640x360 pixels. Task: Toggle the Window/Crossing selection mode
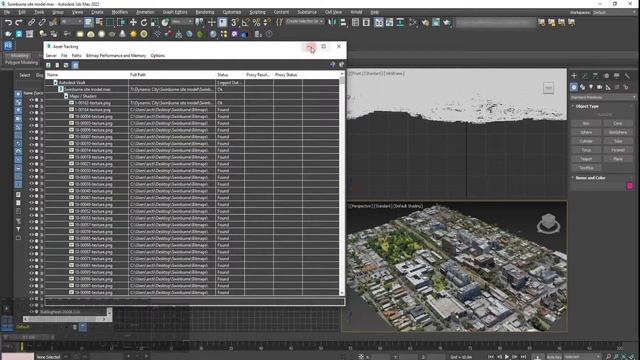[x=121, y=22]
